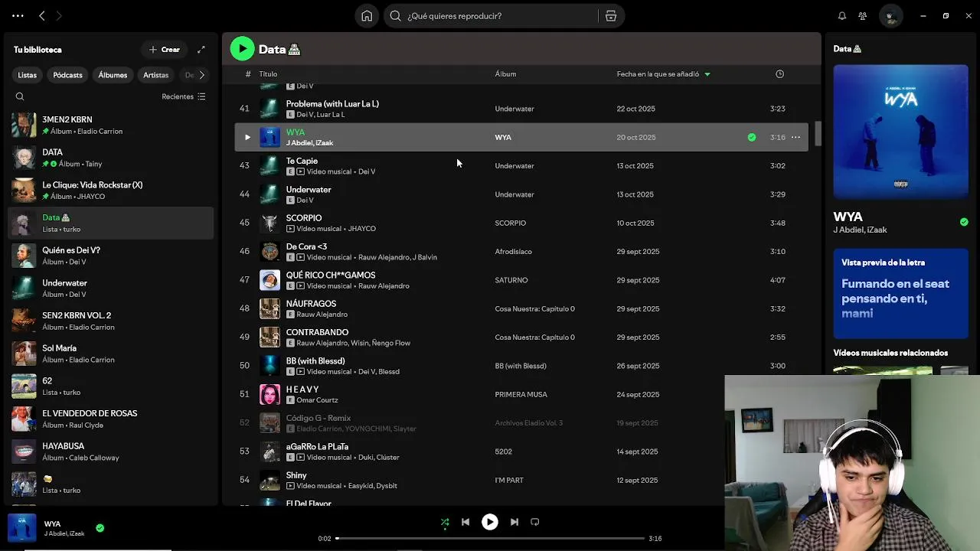Seek on the playback progress bar
The width and height of the screenshot is (980, 551).
490,539
